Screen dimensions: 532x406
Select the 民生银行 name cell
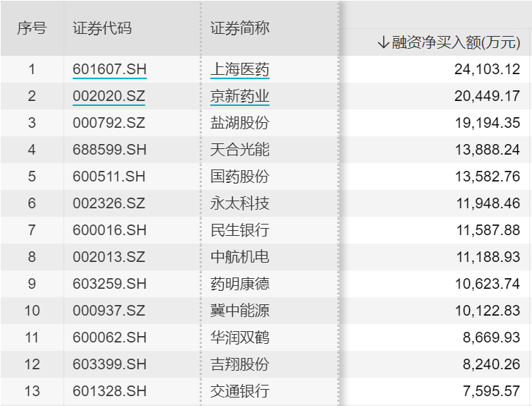click(x=239, y=230)
